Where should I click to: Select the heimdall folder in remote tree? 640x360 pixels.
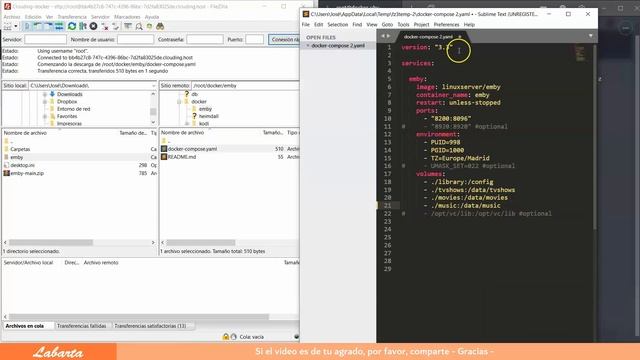[x=209, y=116]
